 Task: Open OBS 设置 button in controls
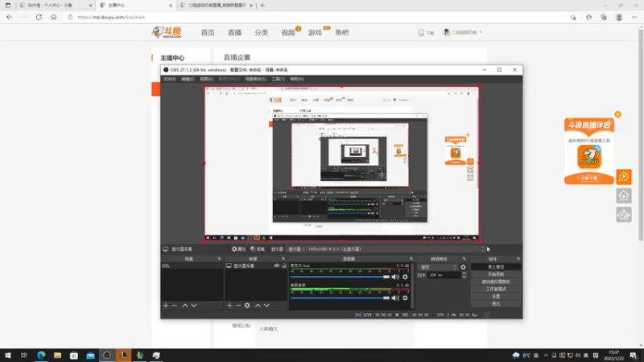click(496, 296)
